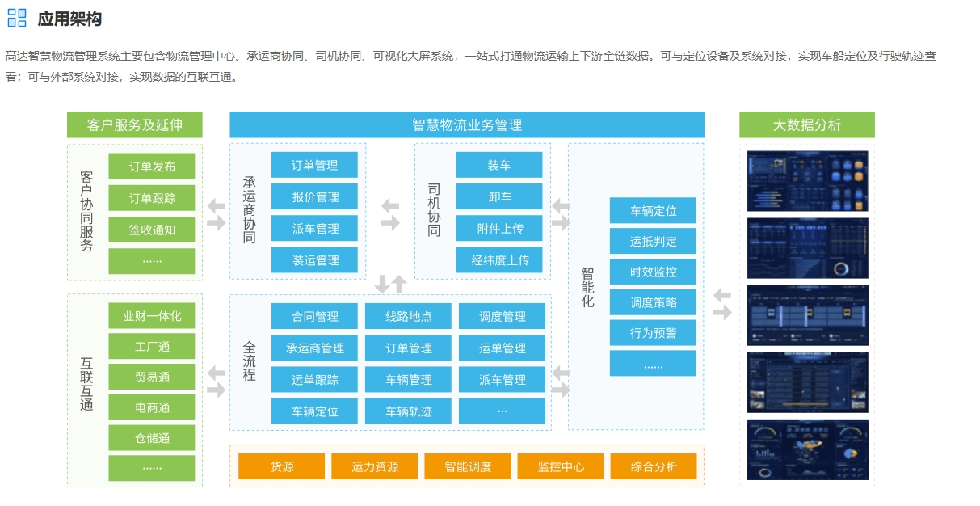Select the 装车 module under 司机协同
The height and width of the screenshot is (506, 980).
click(x=500, y=164)
